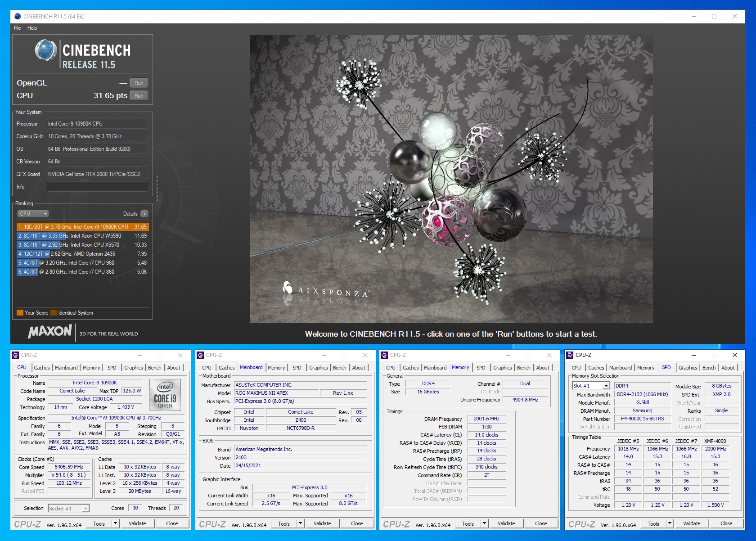The image size is (756, 541).
Task: Click Part Number F4-4000C15-8GTRS
Action: [x=642, y=419]
